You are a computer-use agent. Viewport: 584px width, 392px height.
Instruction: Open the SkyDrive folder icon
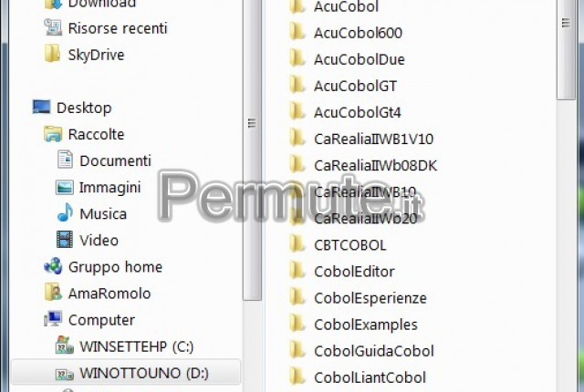pos(52,54)
